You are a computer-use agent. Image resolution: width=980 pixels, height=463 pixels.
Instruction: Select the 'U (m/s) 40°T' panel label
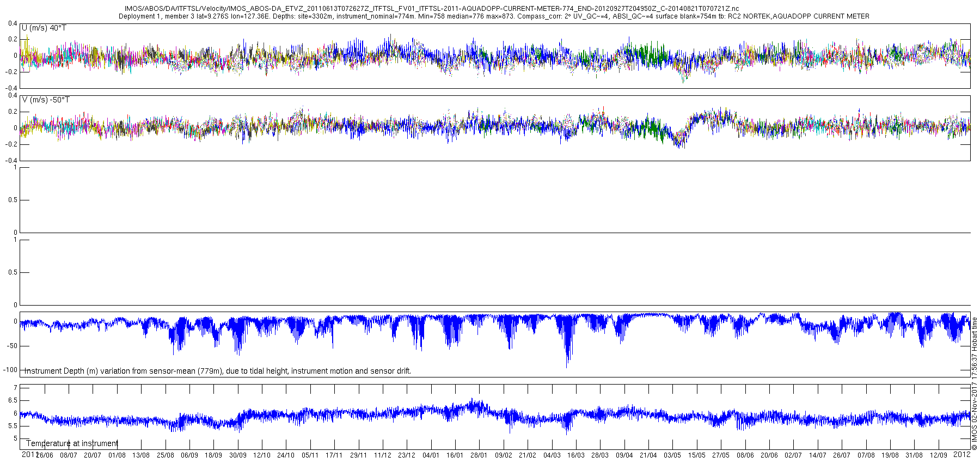pyautogui.click(x=44, y=28)
